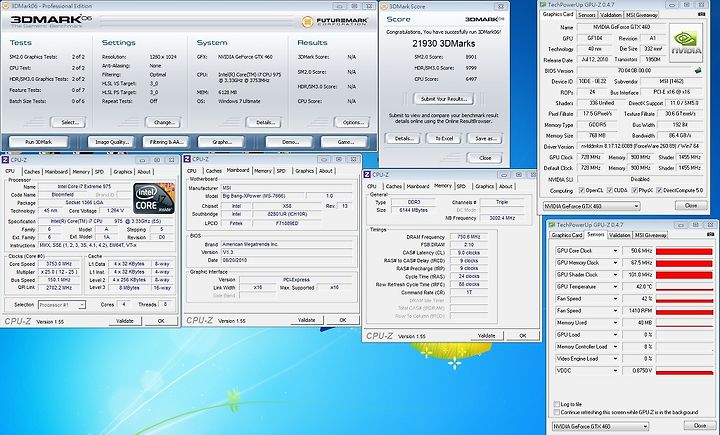Viewport: 720px width, 435px height.
Task: Click the Fan Speed 1410 RPM value
Action: point(638,311)
